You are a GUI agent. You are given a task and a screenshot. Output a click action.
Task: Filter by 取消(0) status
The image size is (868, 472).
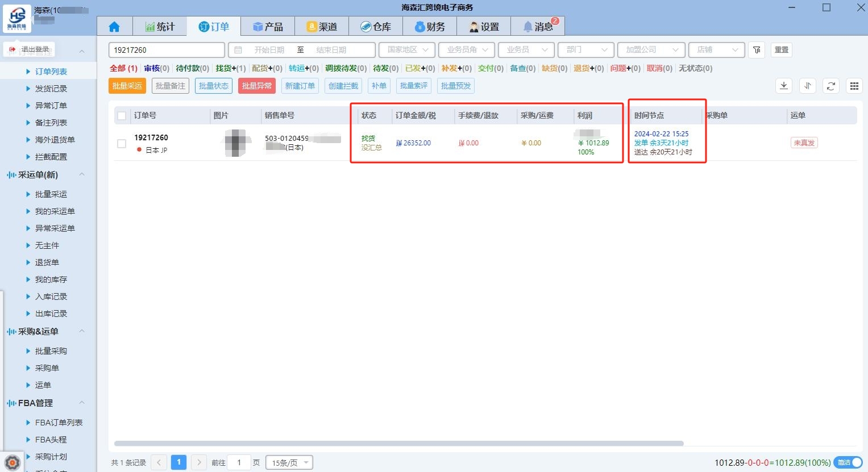[x=659, y=68]
